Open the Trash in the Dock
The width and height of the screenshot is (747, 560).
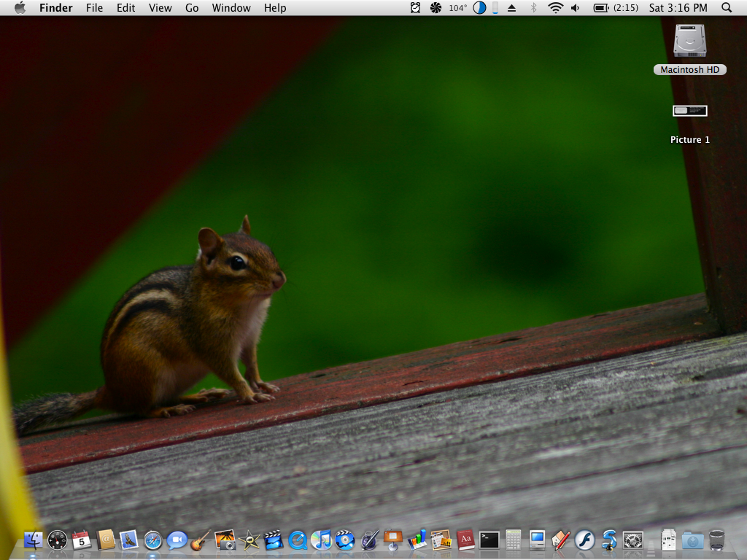tap(716, 540)
